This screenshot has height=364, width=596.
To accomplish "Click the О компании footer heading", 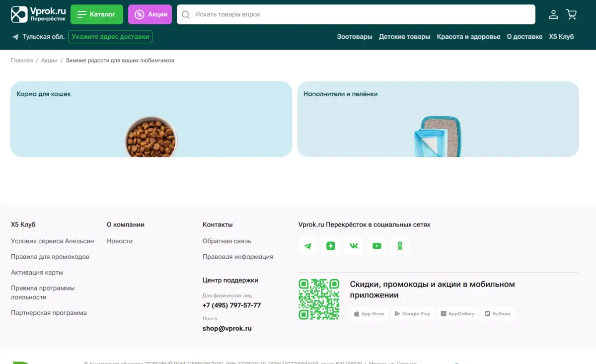I will point(126,225).
